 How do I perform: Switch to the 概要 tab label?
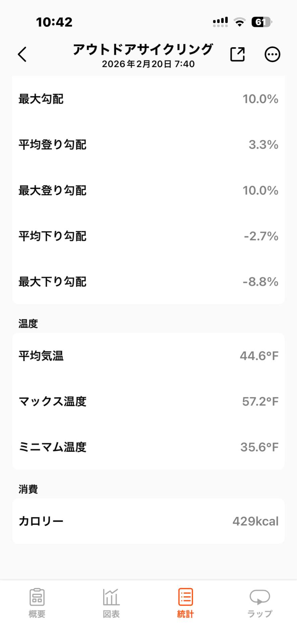tap(37, 614)
